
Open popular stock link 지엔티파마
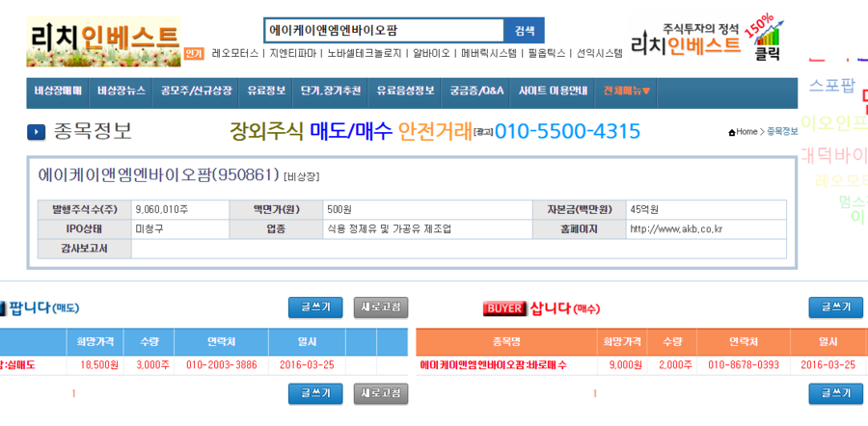(x=293, y=54)
